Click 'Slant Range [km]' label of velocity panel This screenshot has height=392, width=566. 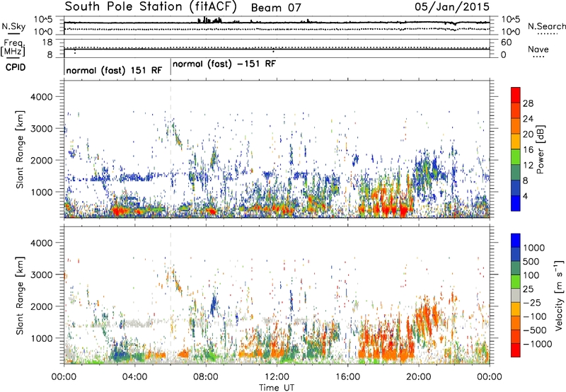click(x=20, y=295)
